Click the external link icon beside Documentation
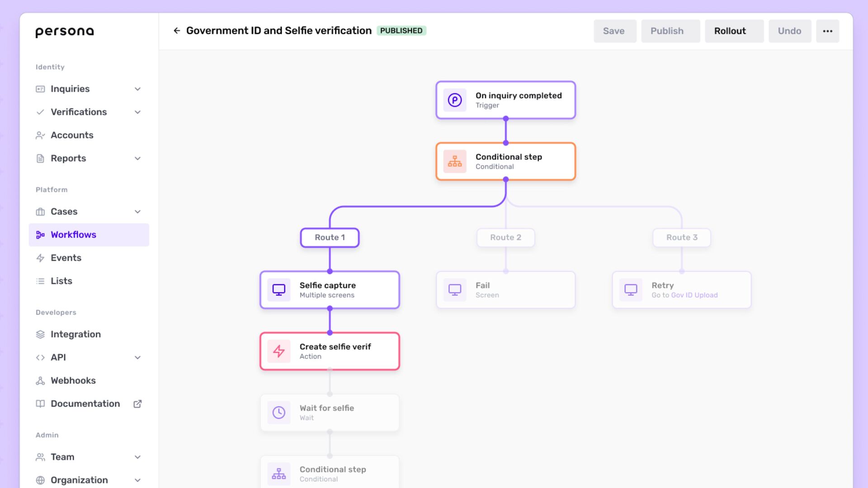868x488 pixels. coord(137,404)
